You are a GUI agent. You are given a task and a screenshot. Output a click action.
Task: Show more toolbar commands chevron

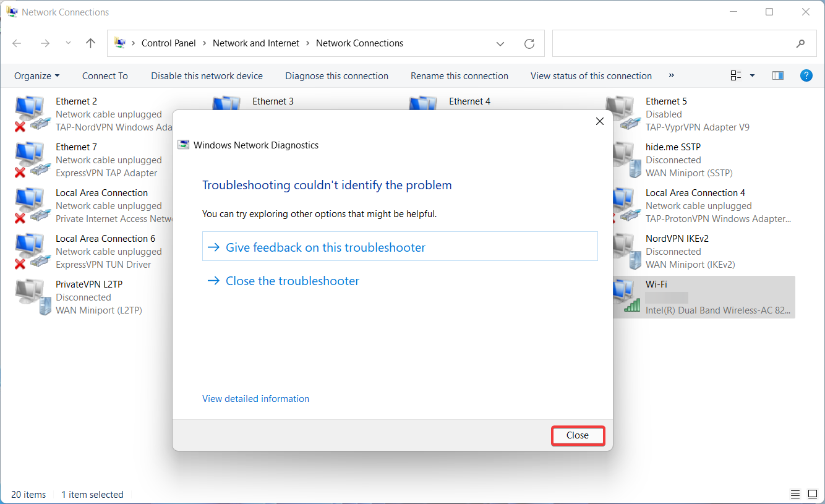pos(672,75)
